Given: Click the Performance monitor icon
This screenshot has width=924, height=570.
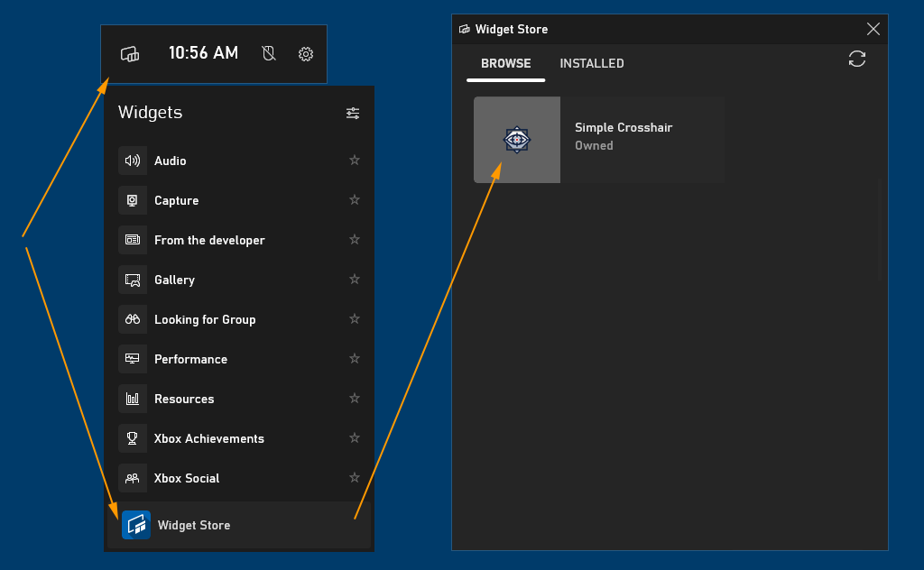Looking at the screenshot, I should [133, 359].
